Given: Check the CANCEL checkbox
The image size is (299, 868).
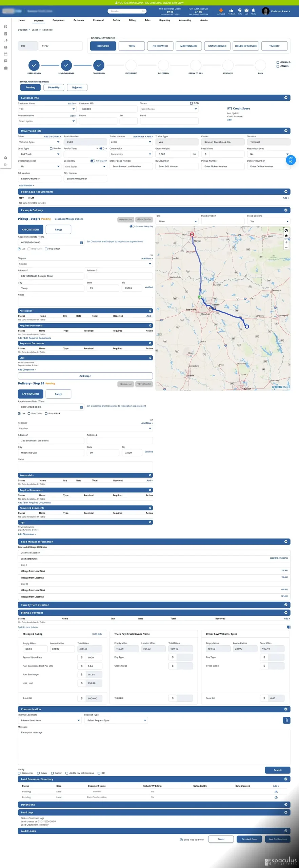Looking at the screenshot, I should 278,66.
